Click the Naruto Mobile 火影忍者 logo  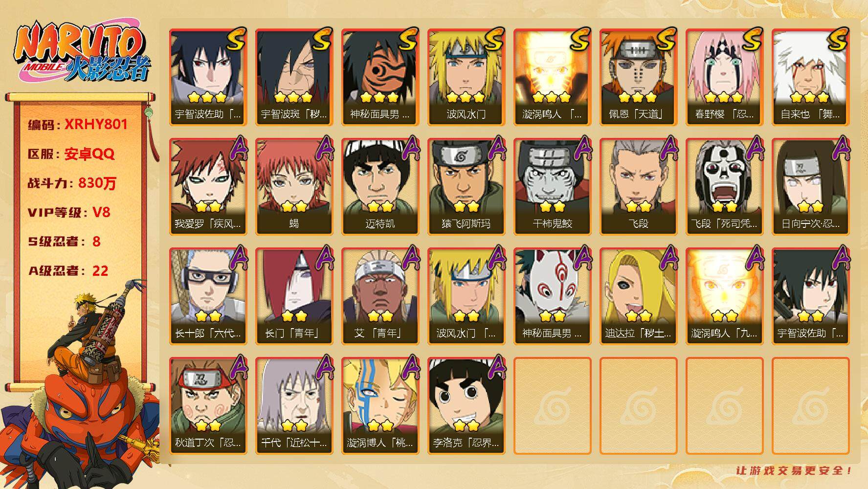82,53
